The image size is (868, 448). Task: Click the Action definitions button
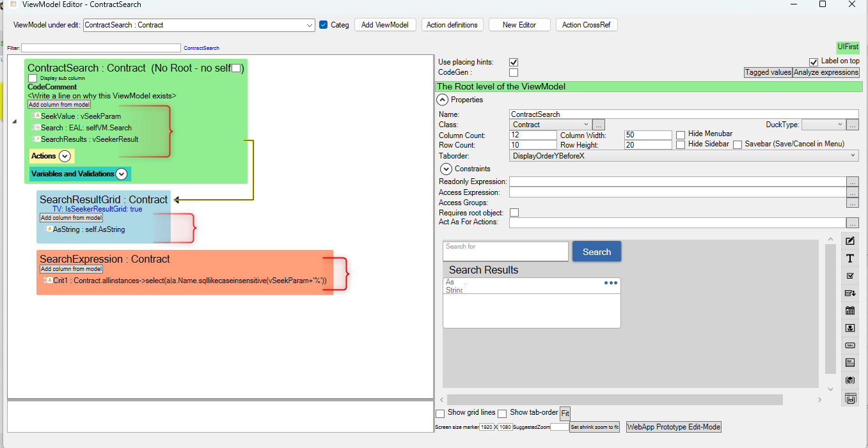pos(452,25)
